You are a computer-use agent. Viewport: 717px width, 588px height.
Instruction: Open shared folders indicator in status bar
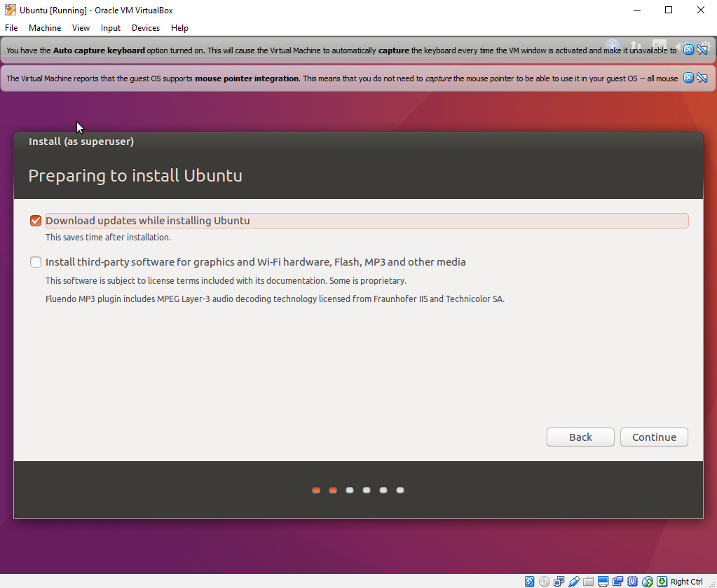pyautogui.click(x=589, y=582)
